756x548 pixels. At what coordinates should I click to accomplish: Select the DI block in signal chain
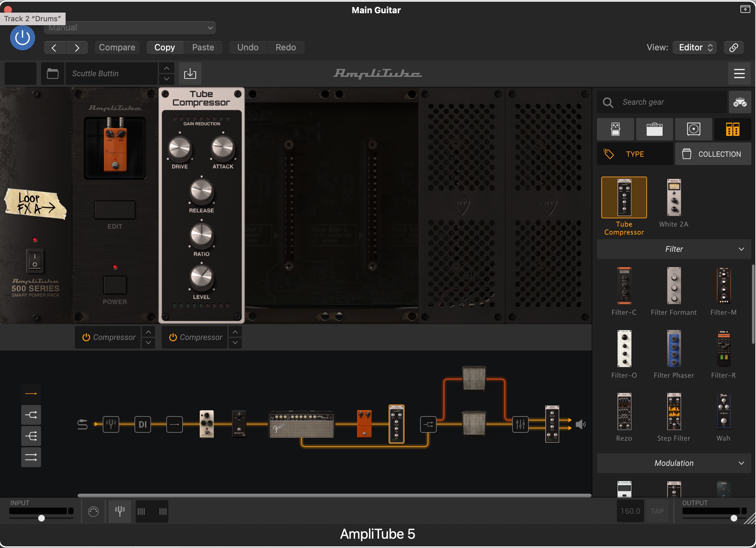(x=143, y=424)
